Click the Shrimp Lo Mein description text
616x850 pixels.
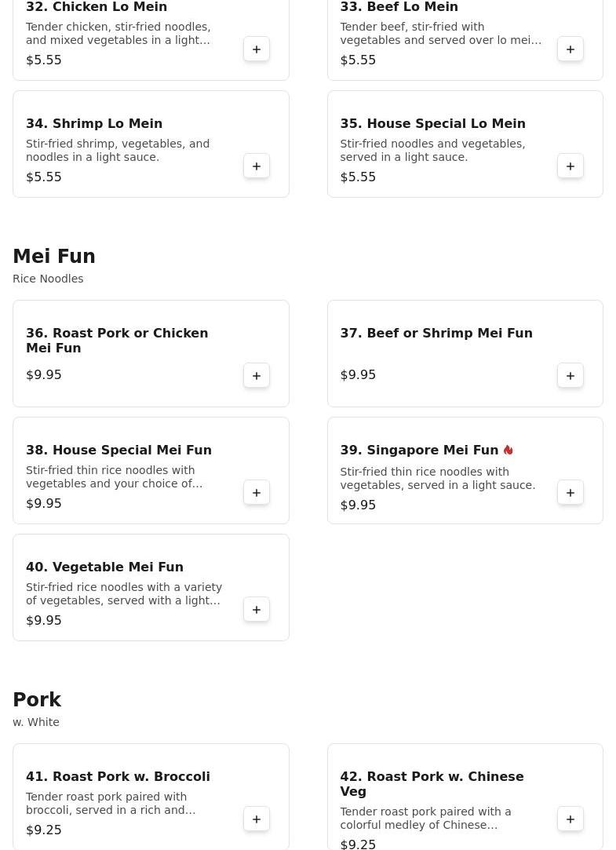click(118, 151)
